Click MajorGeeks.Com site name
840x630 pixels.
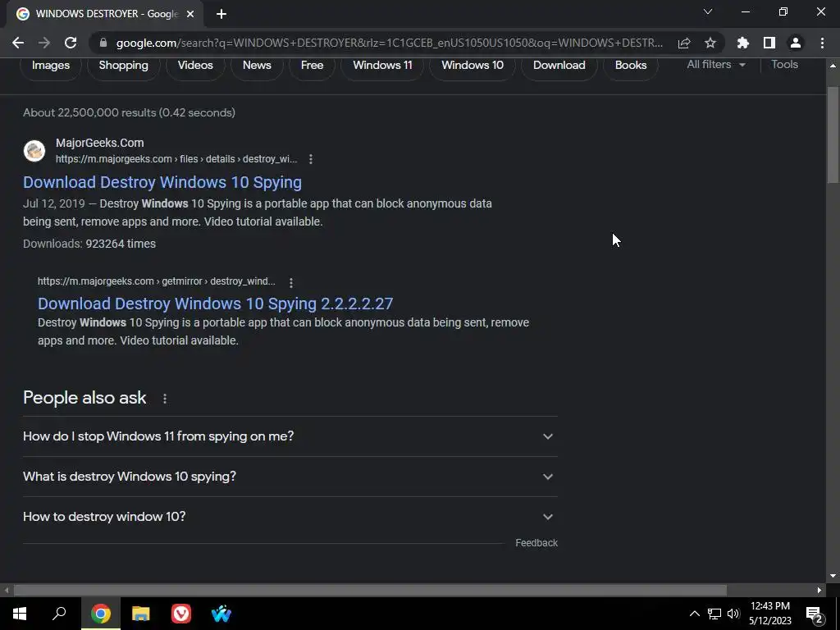pyautogui.click(x=99, y=143)
